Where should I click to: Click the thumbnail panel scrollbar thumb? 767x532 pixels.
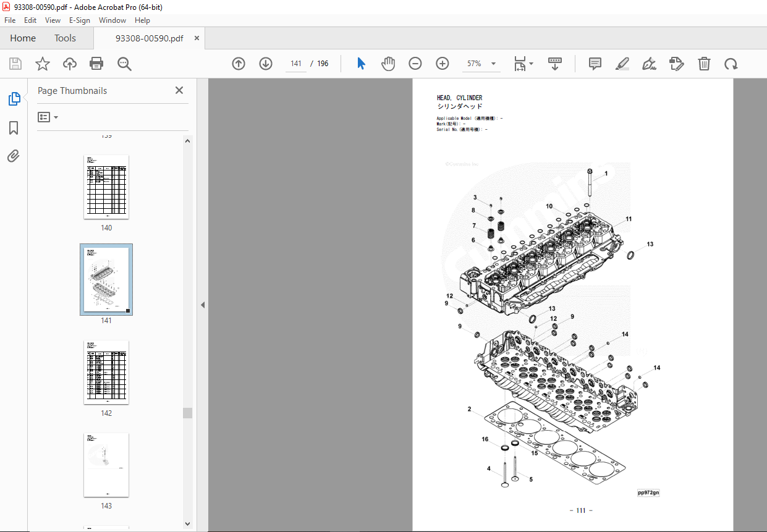click(x=188, y=413)
